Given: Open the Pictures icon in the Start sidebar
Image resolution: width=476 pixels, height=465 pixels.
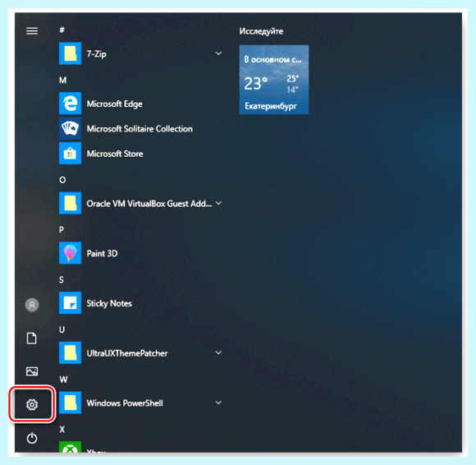Looking at the screenshot, I should (32, 371).
